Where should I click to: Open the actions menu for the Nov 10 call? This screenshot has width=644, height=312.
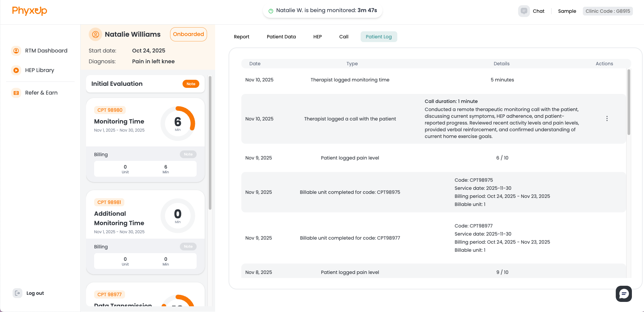click(607, 118)
